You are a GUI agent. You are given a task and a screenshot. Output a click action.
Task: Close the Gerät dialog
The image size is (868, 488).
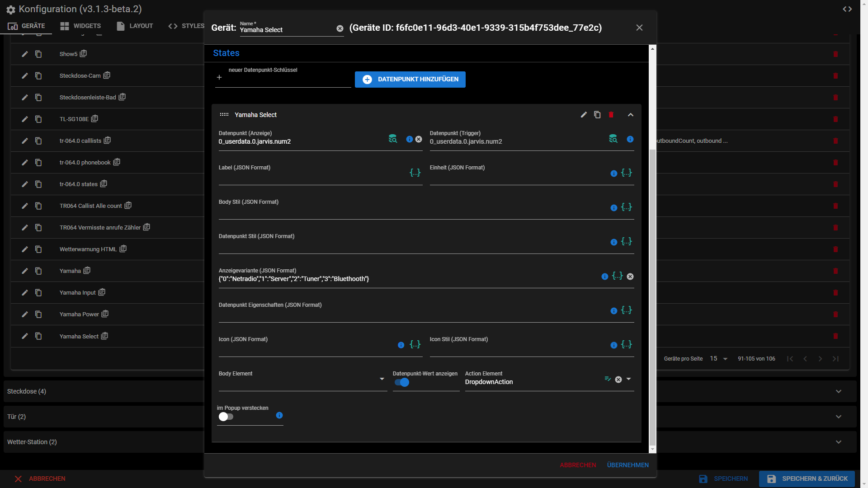click(639, 28)
